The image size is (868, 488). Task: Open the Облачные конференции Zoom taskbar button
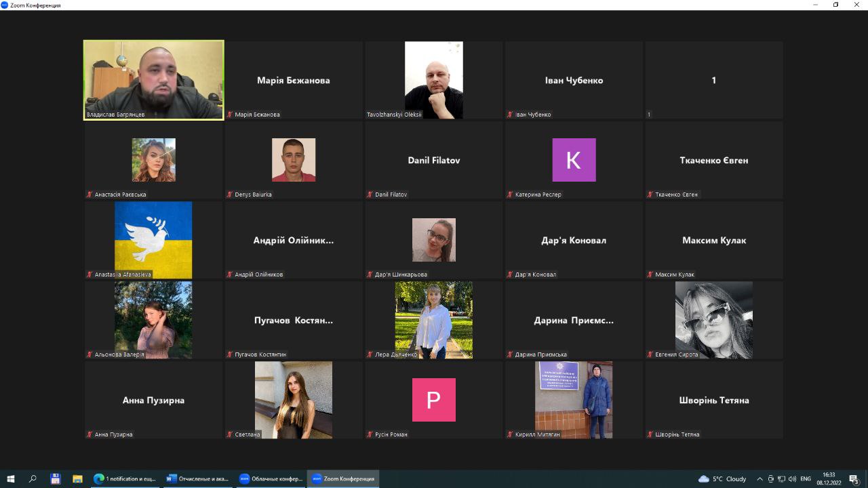[x=271, y=479]
